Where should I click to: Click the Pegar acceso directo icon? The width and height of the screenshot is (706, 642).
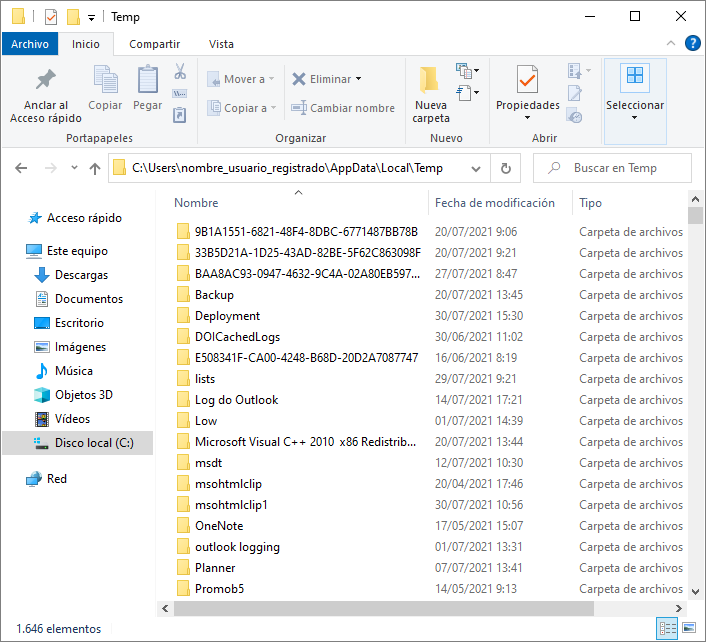[x=180, y=115]
